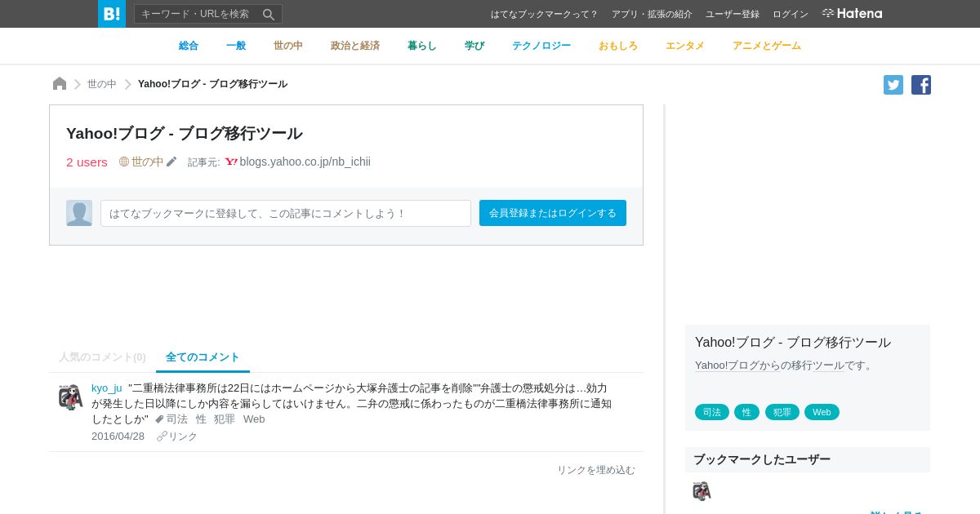Click 司法 tag in the comment

click(177, 419)
